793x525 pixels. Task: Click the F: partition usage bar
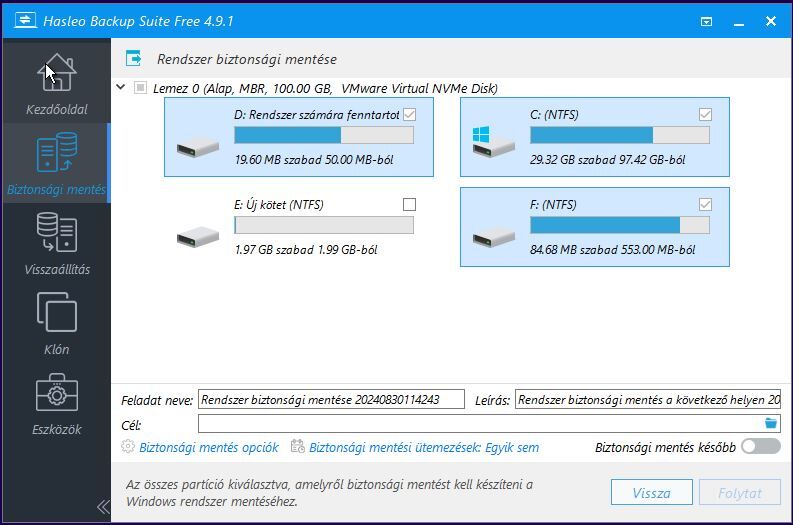[x=620, y=225]
